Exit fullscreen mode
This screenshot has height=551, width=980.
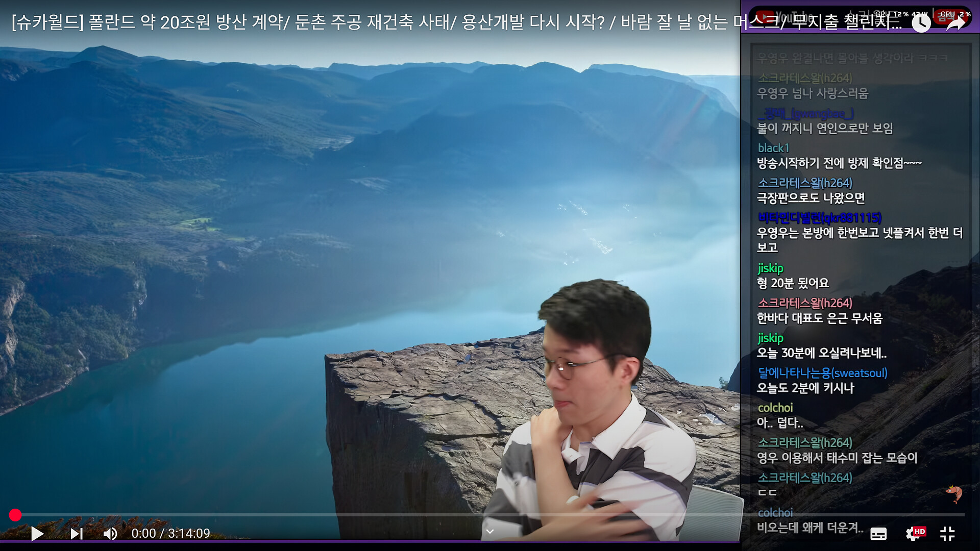(x=947, y=534)
